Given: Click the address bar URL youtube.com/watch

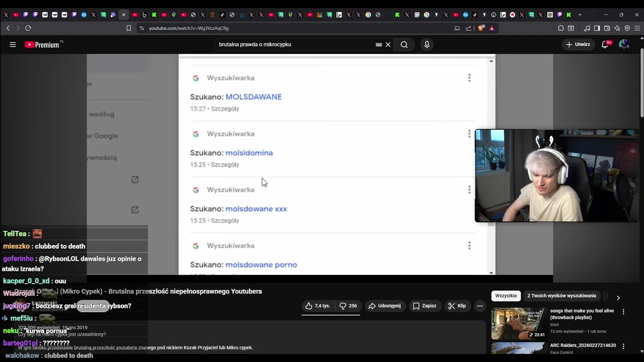Looking at the screenshot, I should tap(189, 28).
